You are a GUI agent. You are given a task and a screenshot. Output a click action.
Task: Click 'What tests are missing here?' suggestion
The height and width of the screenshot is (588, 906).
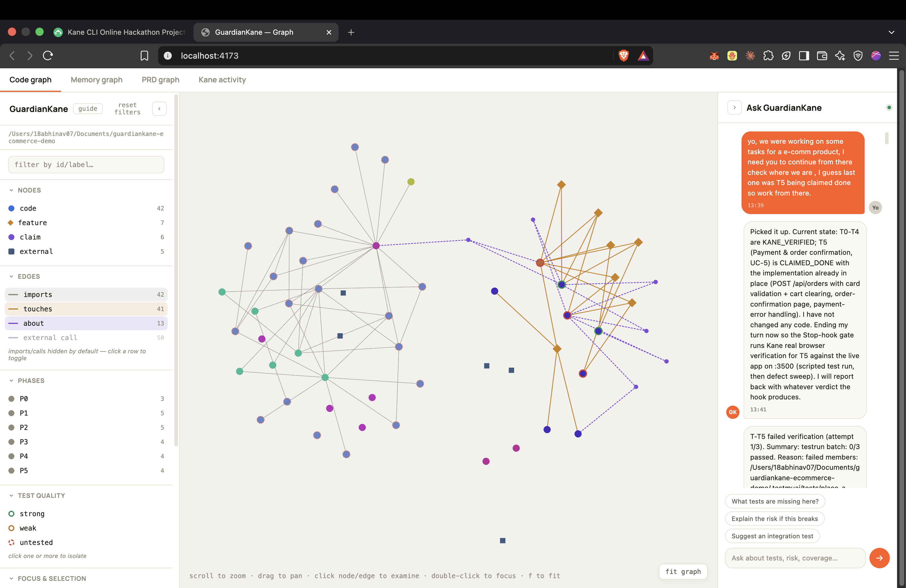[x=775, y=501]
